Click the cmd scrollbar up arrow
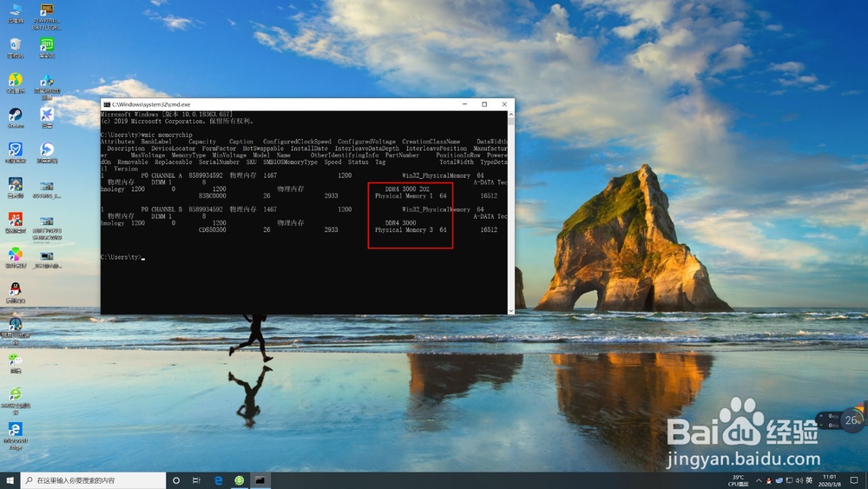 click(x=511, y=114)
